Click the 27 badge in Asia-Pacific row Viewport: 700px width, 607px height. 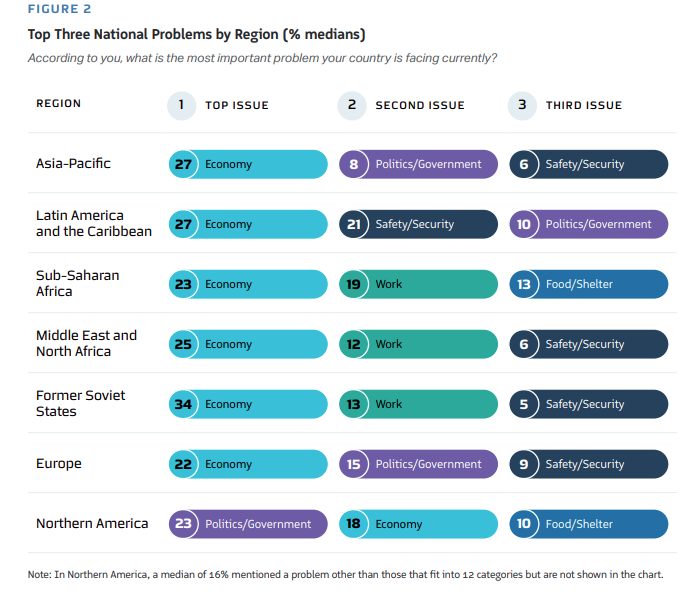click(x=183, y=164)
